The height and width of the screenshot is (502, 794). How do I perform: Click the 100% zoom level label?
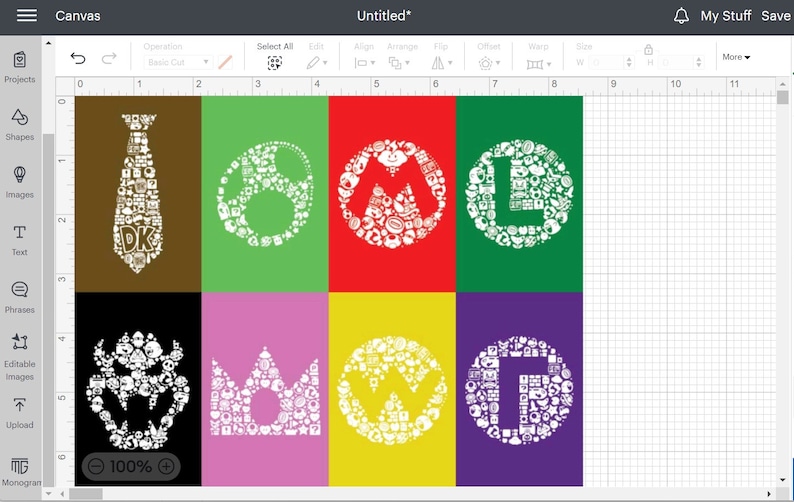coord(131,467)
